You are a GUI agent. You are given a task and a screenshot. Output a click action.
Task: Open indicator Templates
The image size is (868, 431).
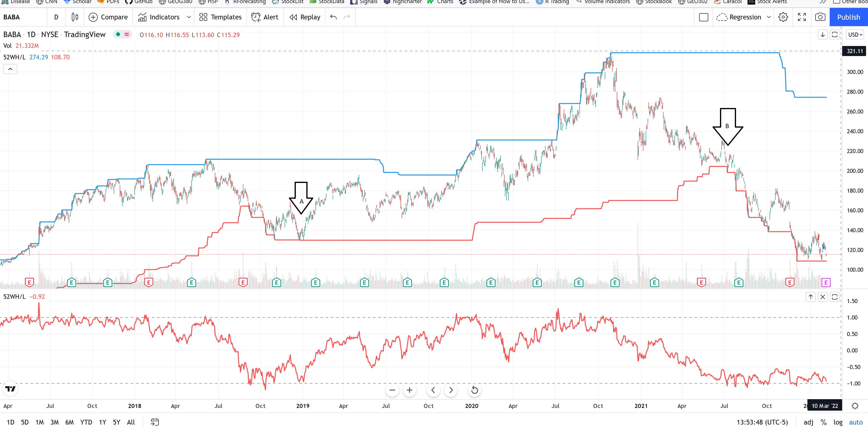(220, 17)
